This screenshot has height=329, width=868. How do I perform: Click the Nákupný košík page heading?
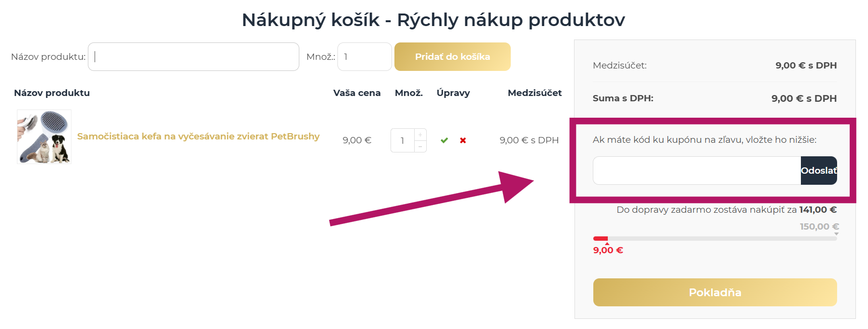434,20
